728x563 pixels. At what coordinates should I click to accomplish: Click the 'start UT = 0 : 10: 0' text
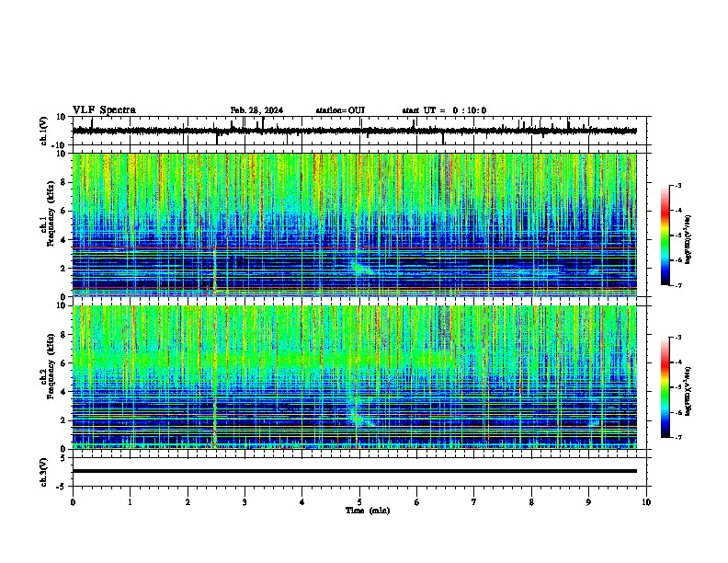coord(444,110)
